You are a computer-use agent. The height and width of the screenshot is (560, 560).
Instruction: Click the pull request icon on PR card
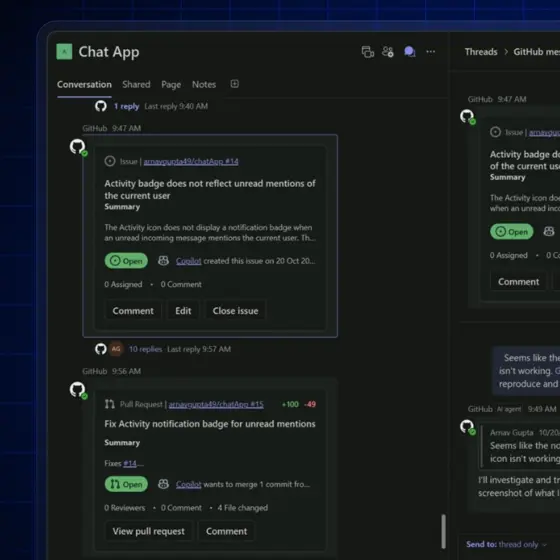coord(110,404)
